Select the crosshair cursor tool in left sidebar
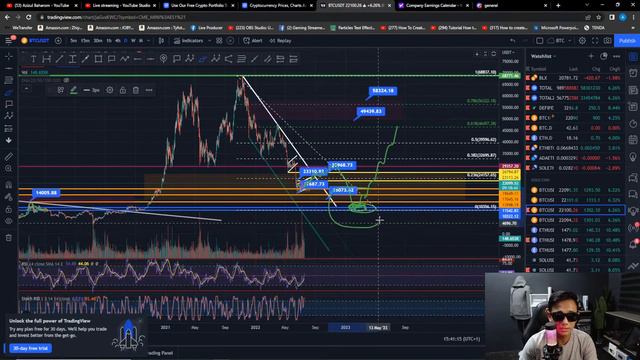This screenshot has height=360, width=640. (9, 56)
